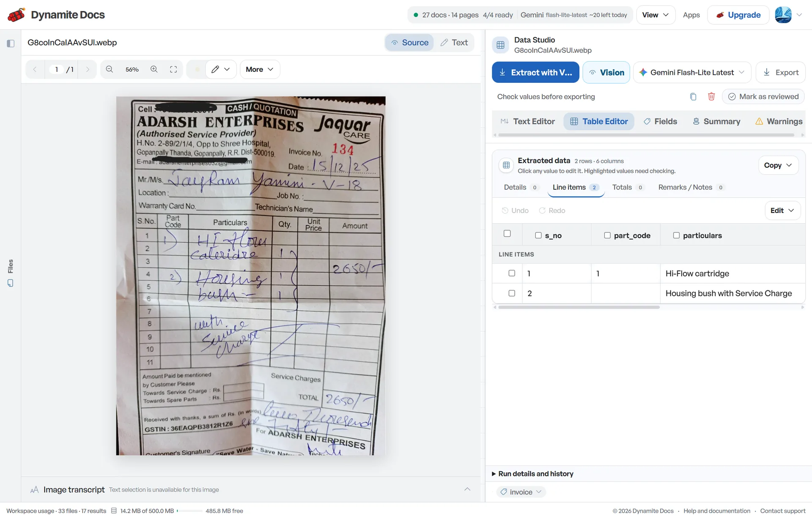The height and width of the screenshot is (519, 812).
Task: Switch to the Text Editor tab
Action: coord(527,121)
